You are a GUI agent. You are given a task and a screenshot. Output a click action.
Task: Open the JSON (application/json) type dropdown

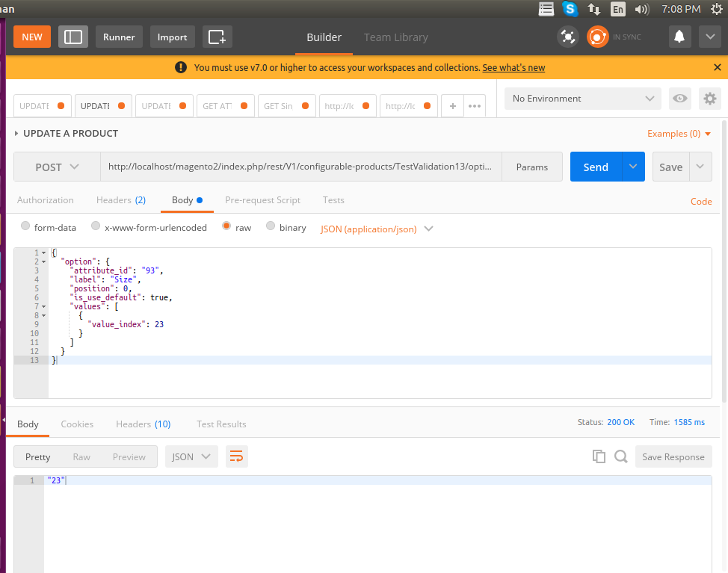(x=377, y=229)
